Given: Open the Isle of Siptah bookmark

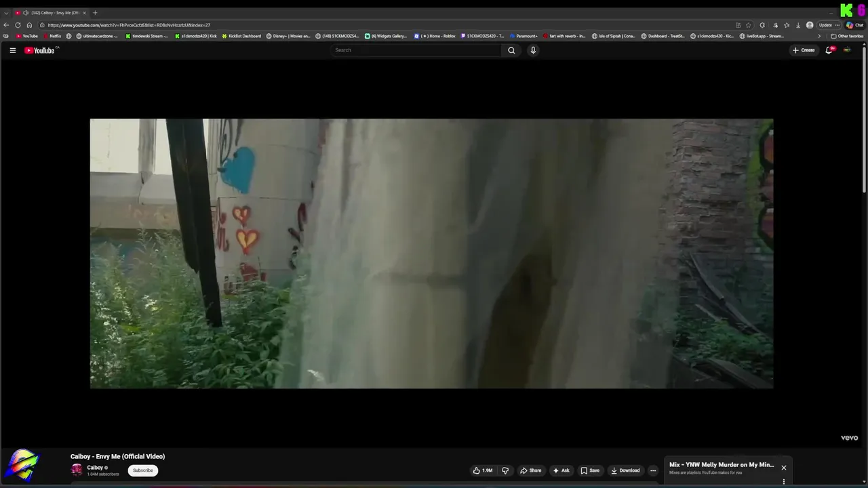Looking at the screenshot, I should [614, 36].
